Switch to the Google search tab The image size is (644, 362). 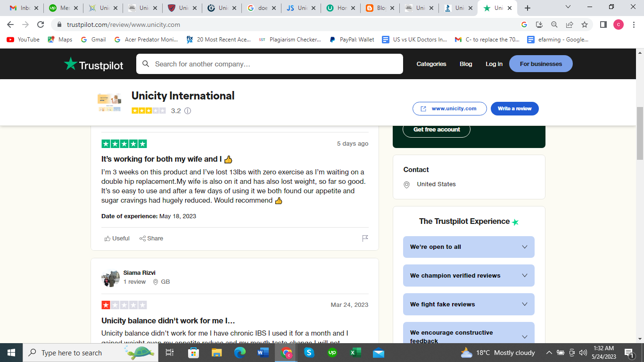click(261, 8)
